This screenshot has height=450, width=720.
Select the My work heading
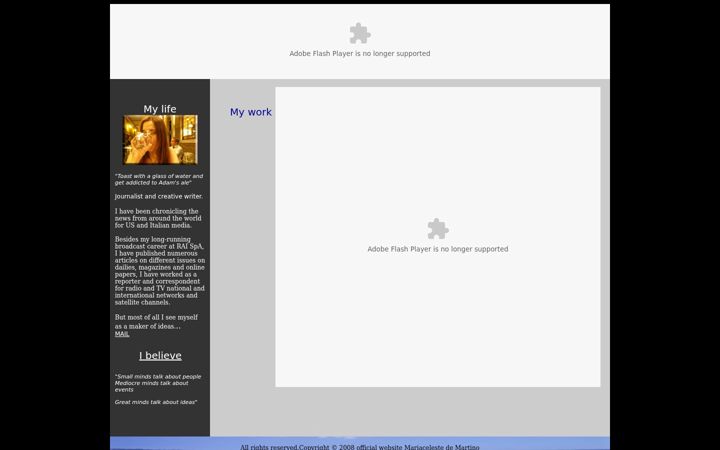tap(251, 112)
